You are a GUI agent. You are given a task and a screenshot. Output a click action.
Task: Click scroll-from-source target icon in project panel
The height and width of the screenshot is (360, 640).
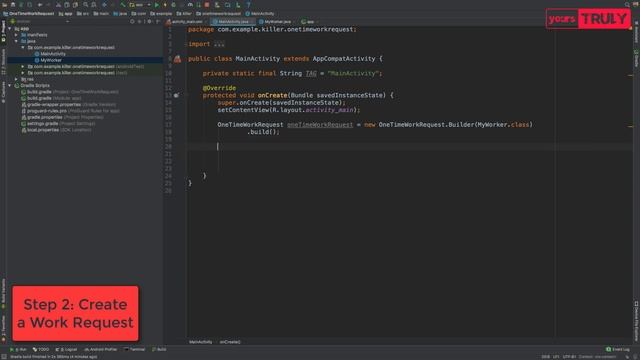132,21
